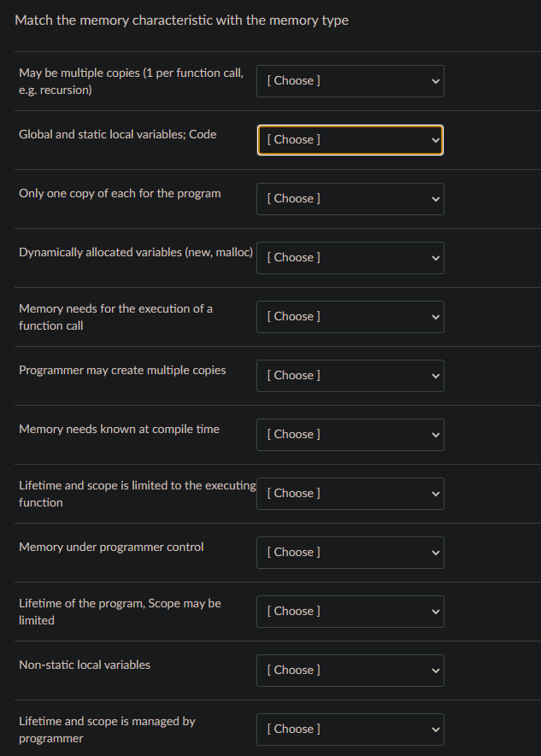
Task: Open dropdown for 'Lifetime and scope is limited' row
Action: pos(350,494)
